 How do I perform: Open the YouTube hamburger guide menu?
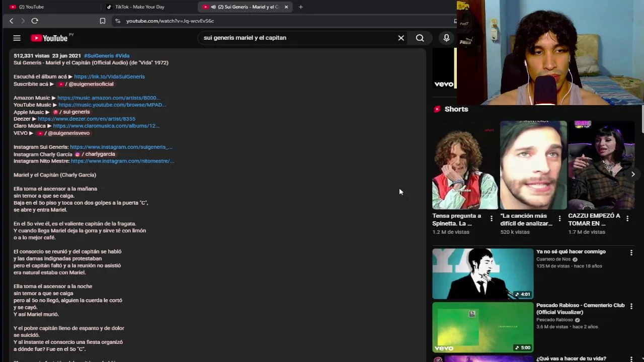click(x=17, y=38)
